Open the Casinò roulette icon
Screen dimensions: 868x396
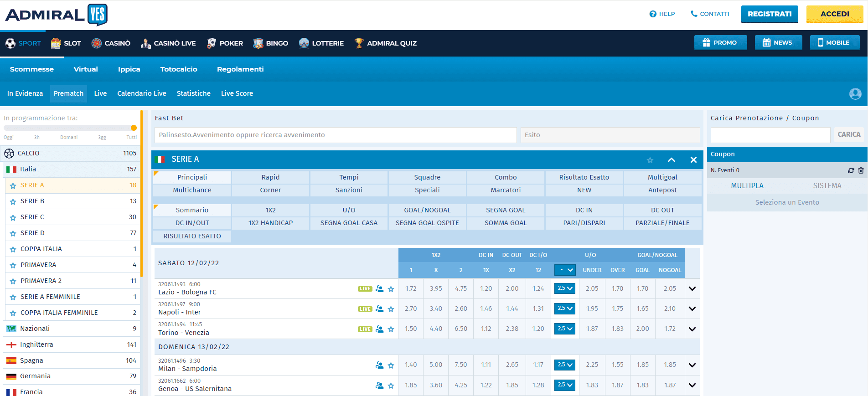click(x=96, y=43)
